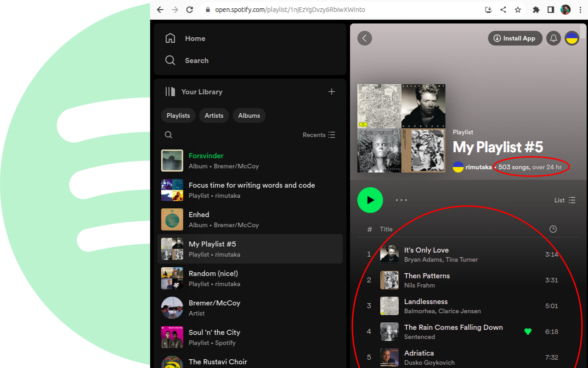This screenshot has height=368, width=588.
Task: Click the Forsvinder album cover thumbnail
Action: 172,161
